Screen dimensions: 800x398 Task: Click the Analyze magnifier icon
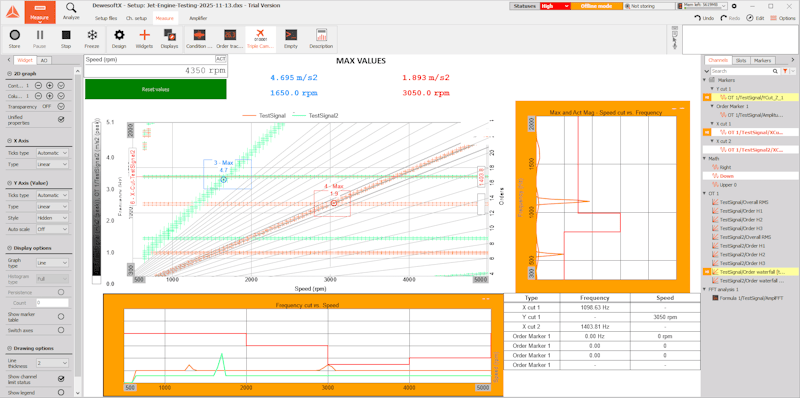[71, 8]
